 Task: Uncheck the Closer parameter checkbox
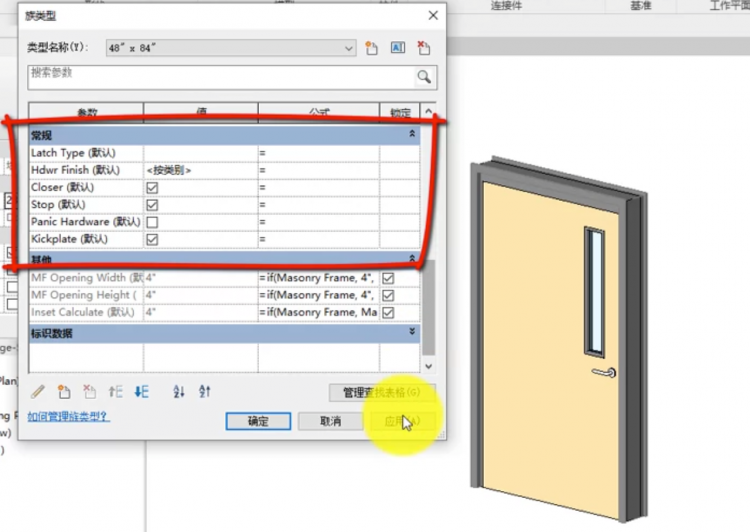pyautogui.click(x=153, y=187)
